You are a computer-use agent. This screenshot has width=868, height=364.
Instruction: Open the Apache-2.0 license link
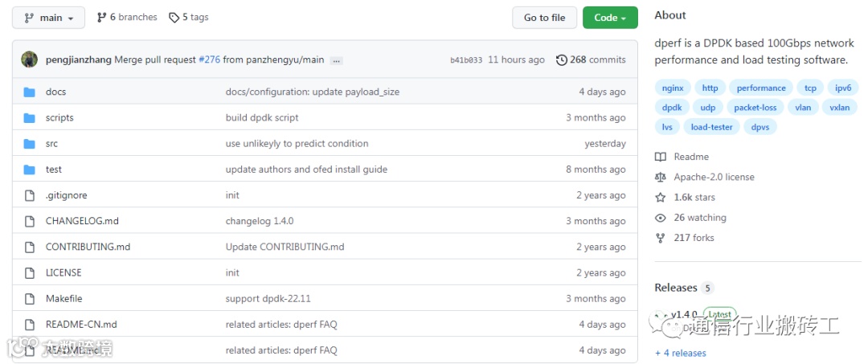coord(714,177)
